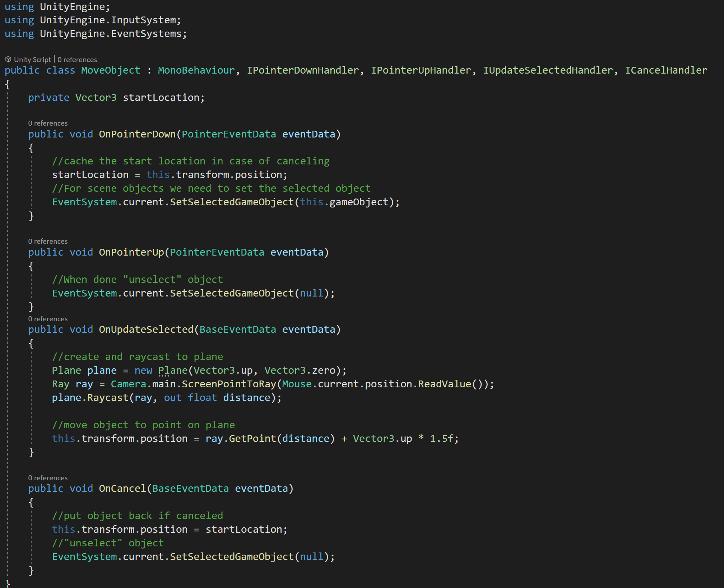Viewport: 724px width, 588px height.
Task: Open the Unity Script CodeLens link
Action: tap(32, 59)
